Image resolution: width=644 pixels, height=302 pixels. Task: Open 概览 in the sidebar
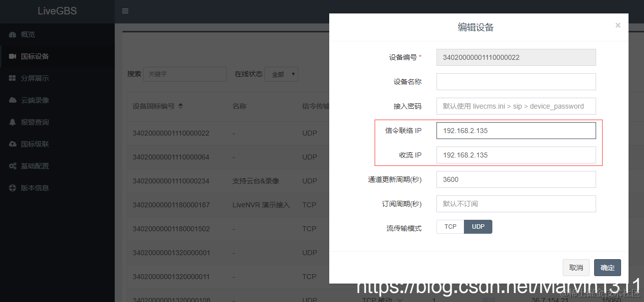point(57,34)
